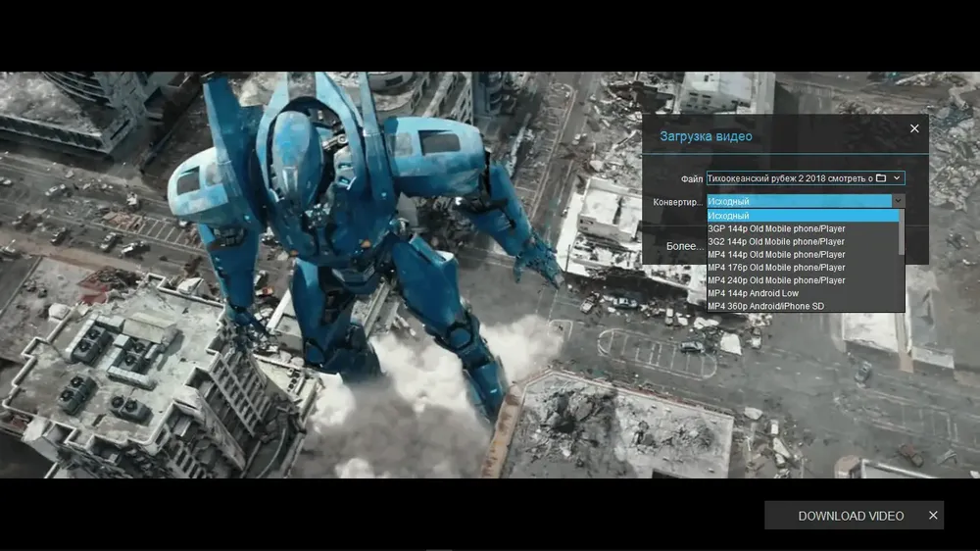Close the Загрузка видео dialog
The height and width of the screenshot is (551, 980).
click(x=914, y=128)
